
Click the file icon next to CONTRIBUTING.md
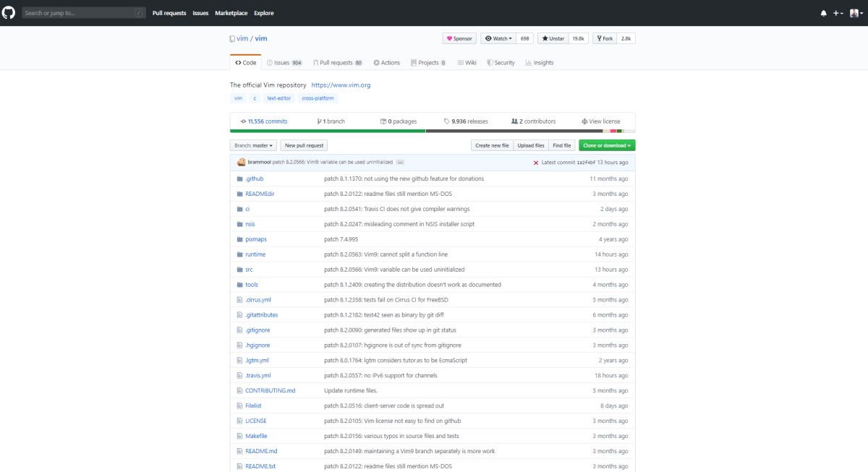coord(239,391)
